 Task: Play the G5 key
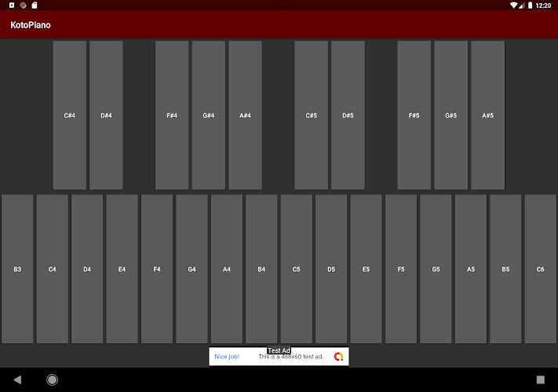click(x=436, y=269)
